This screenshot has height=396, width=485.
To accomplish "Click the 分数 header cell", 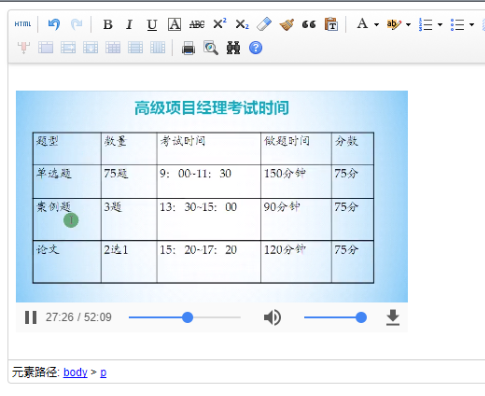I will click(353, 148).
